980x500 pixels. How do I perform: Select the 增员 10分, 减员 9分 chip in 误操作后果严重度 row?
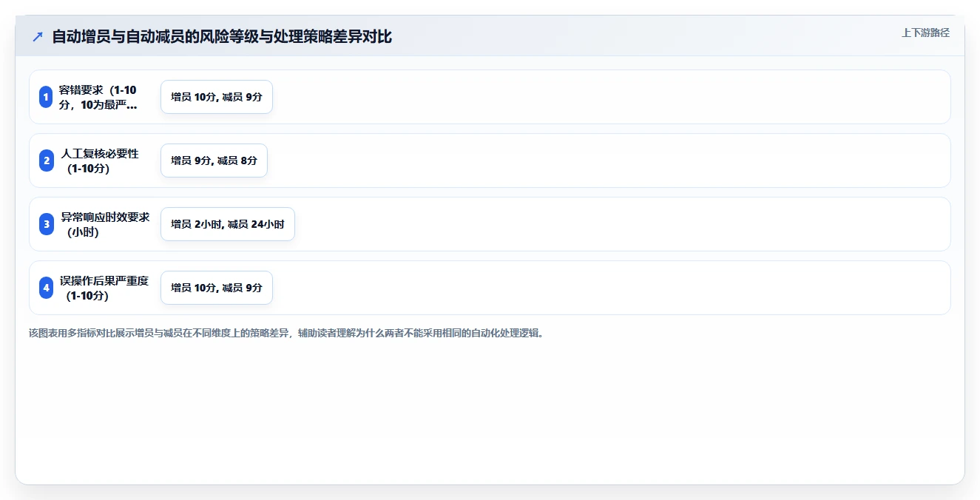(x=217, y=288)
